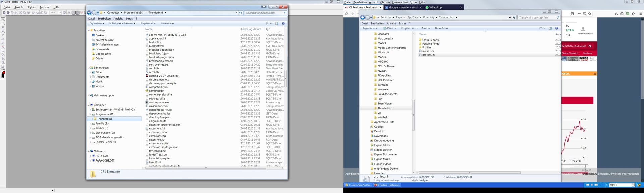Toggle preview pane in left Explorer window
The height and width of the screenshot is (193, 644).
tap(277, 23)
